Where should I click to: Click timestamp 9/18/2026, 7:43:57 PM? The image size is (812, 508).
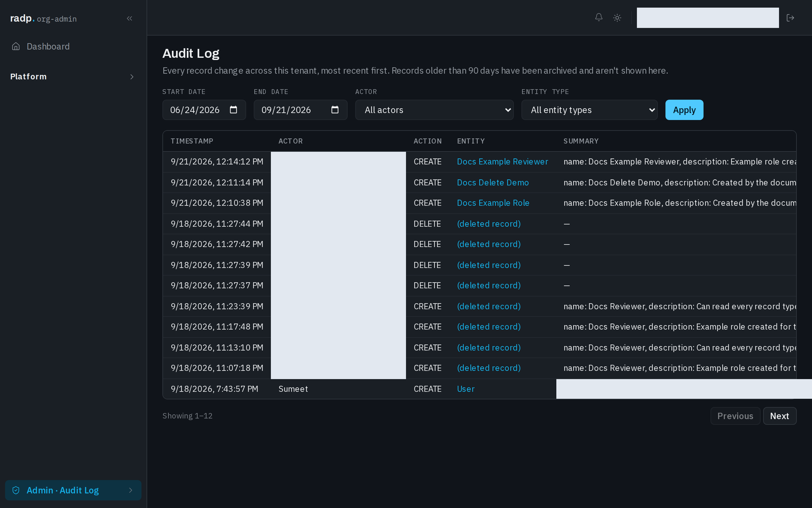(x=214, y=389)
